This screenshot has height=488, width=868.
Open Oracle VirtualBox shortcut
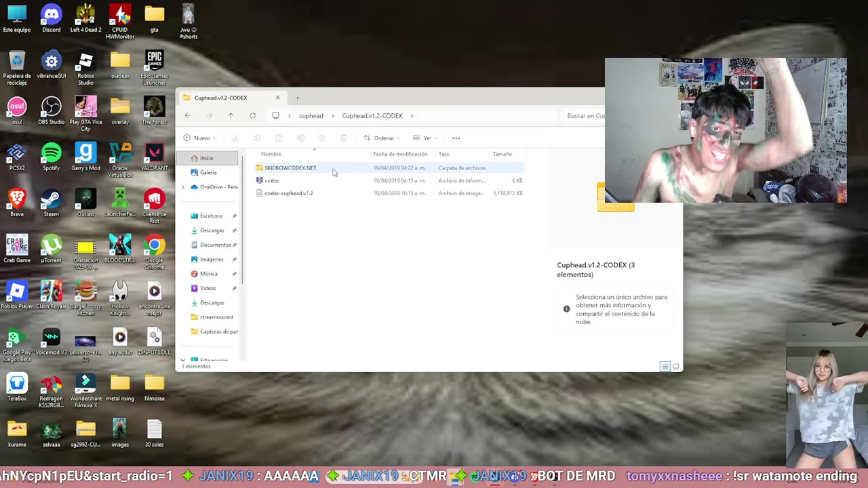120,160
